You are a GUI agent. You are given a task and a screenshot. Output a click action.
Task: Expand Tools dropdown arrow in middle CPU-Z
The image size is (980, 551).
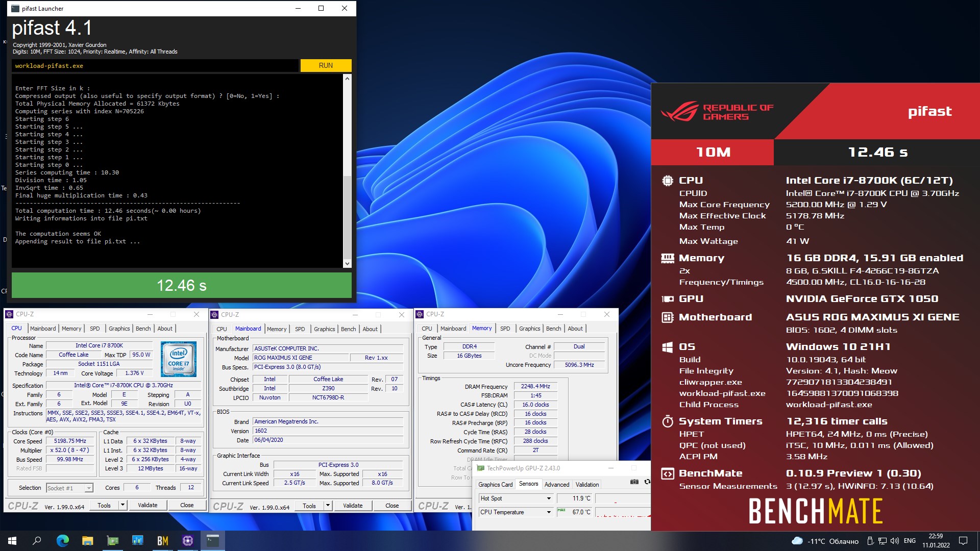(328, 506)
